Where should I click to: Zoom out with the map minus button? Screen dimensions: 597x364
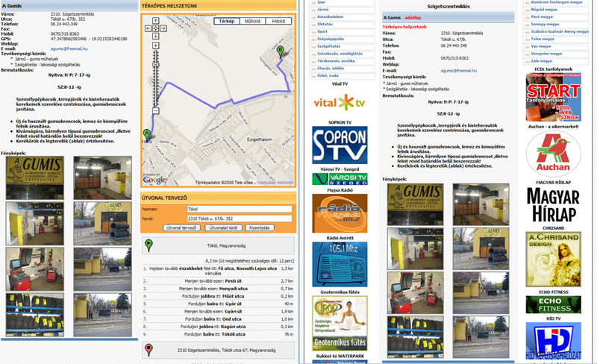click(155, 111)
